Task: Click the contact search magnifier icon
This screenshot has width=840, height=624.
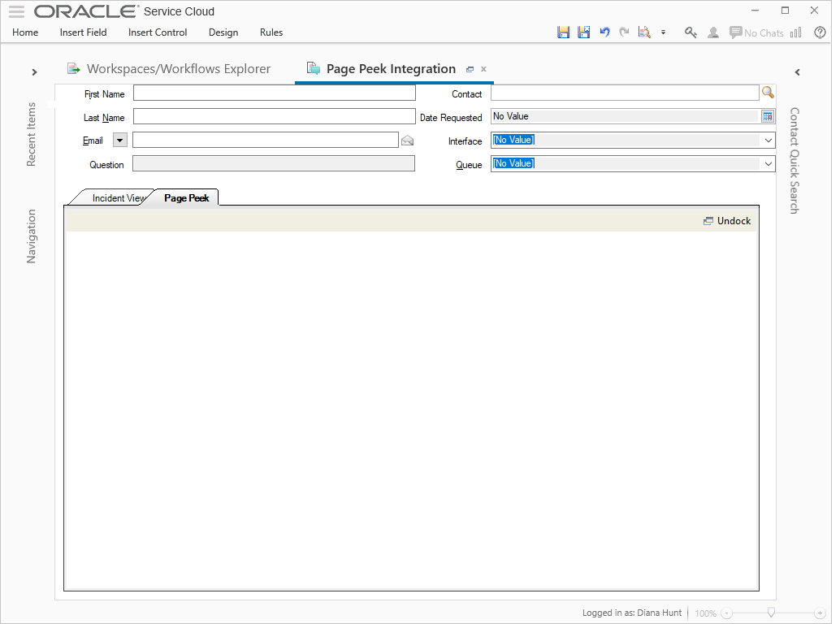Action: 769,93
